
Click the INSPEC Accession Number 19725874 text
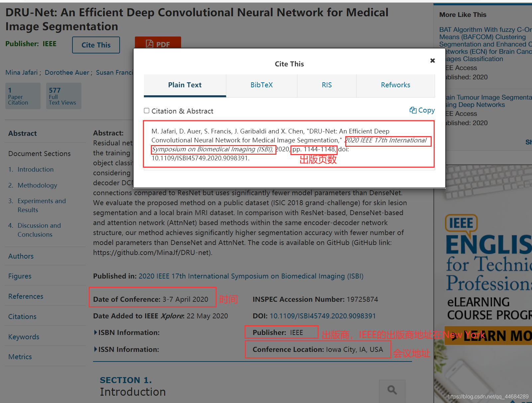point(315,299)
